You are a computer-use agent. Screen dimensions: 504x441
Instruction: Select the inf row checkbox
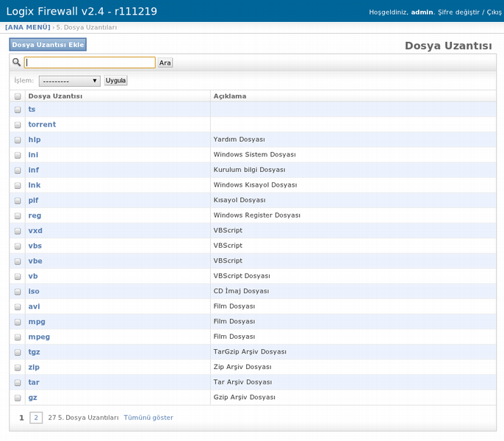18,171
